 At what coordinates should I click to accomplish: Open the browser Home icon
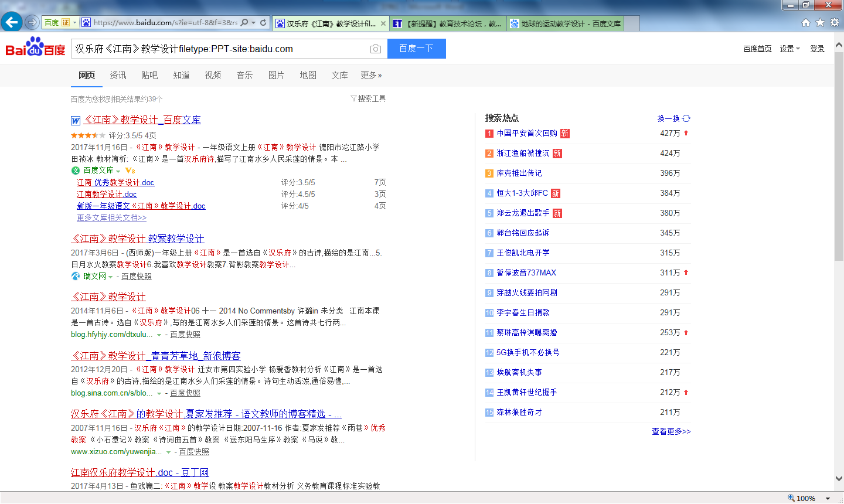(806, 22)
